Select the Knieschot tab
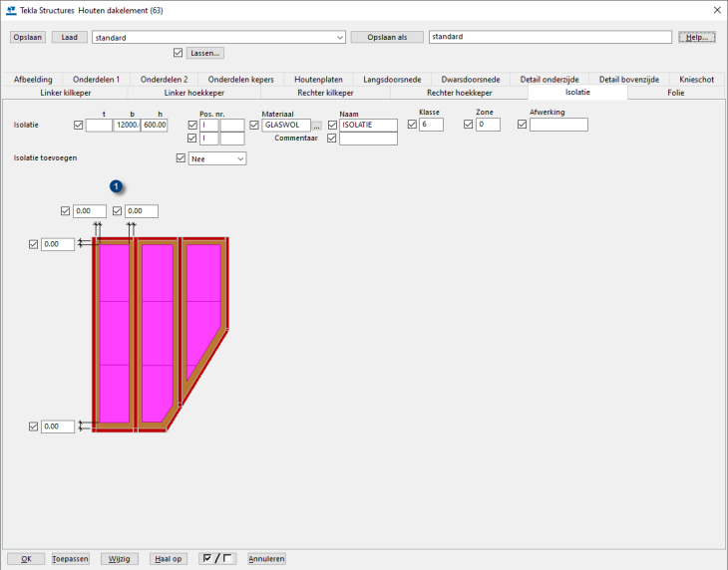Viewport: 728px width, 570px height. (x=696, y=79)
